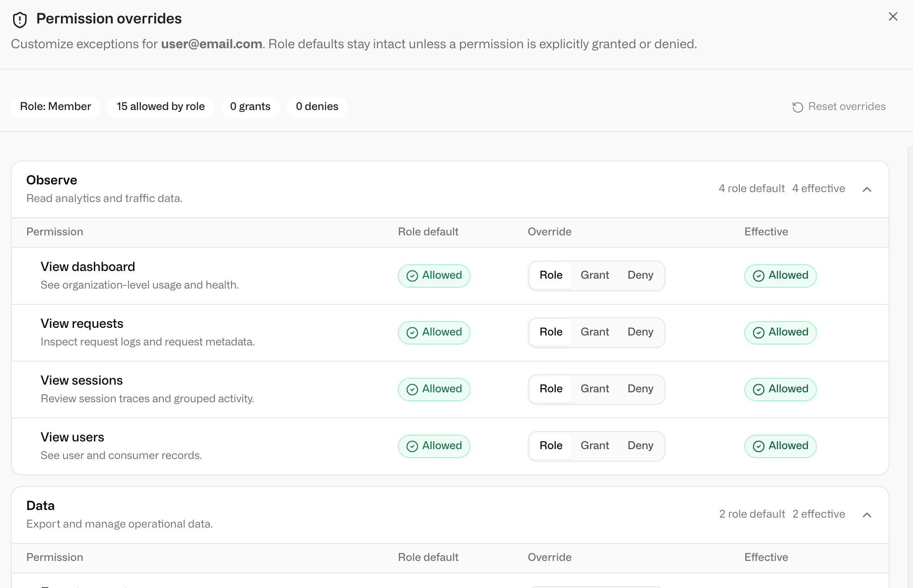The height and width of the screenshot is (588, 913).
Task: Click the Role default column header in Data
Action: [428, 557]
